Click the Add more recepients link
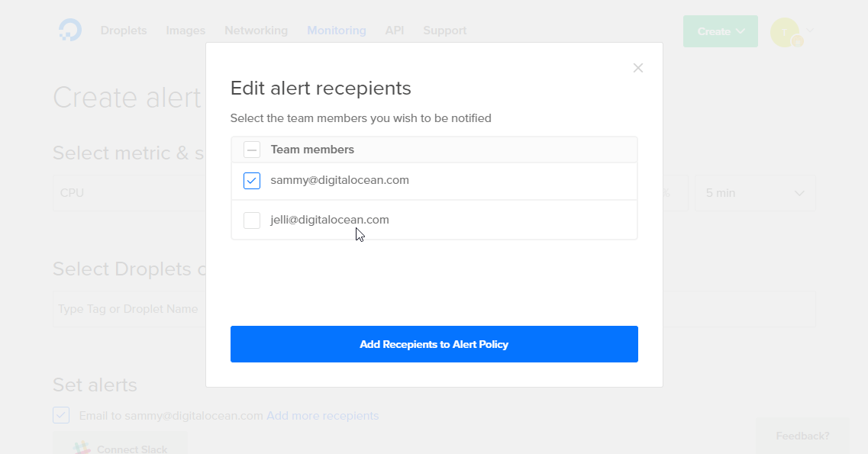868x454 pixels. 322,416
